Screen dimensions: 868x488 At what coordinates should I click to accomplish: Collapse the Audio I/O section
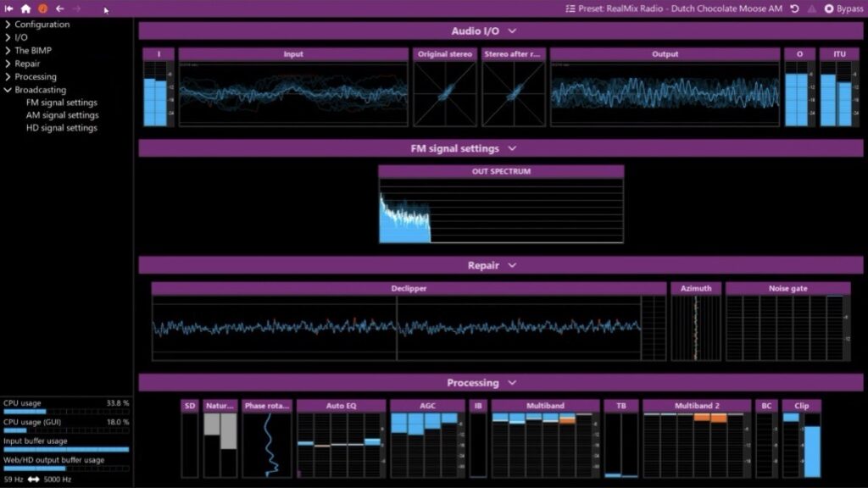pyautogui.click(x=511, y=30)
